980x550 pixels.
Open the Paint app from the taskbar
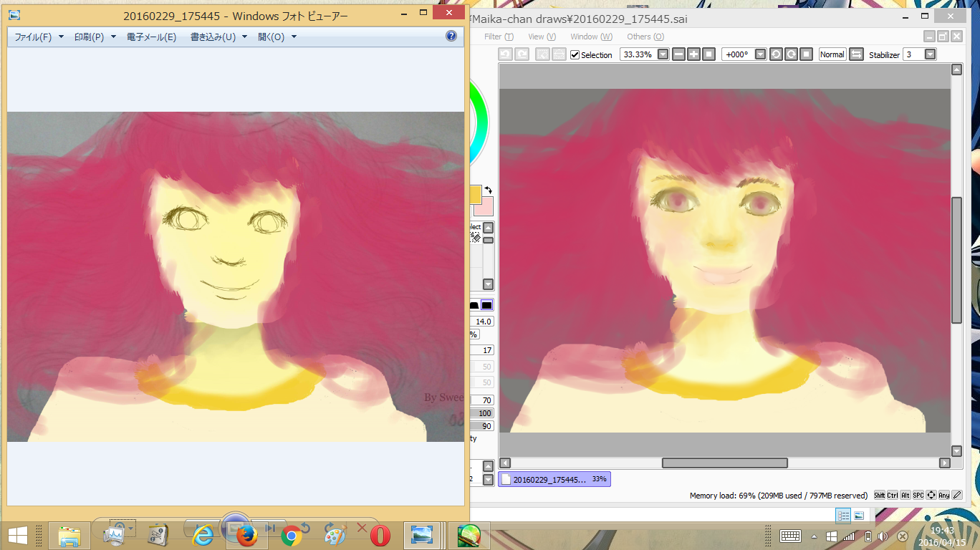pos(335,536)
